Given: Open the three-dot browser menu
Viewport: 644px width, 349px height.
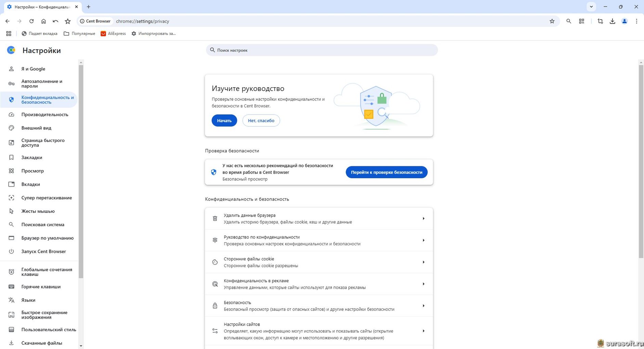Looking at the screenshot, I should (636, 21).
